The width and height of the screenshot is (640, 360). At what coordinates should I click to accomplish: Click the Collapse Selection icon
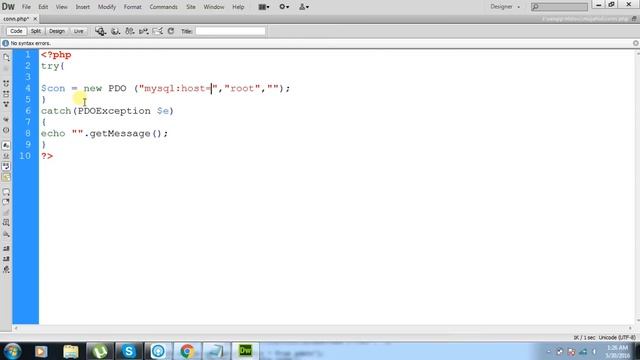click(x=6, y=94)
